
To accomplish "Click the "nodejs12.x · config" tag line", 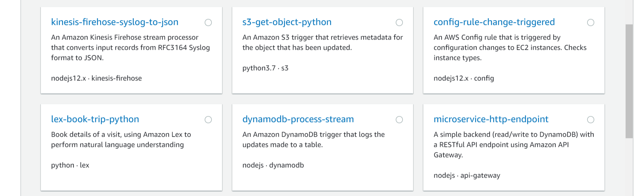I will [x=464, y=78].
